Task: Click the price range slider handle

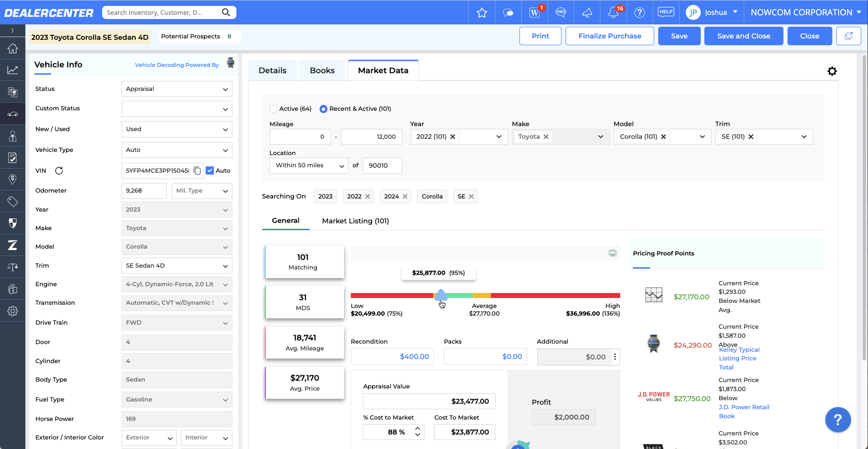Action: pyautogui.click(x=441, y=295)
